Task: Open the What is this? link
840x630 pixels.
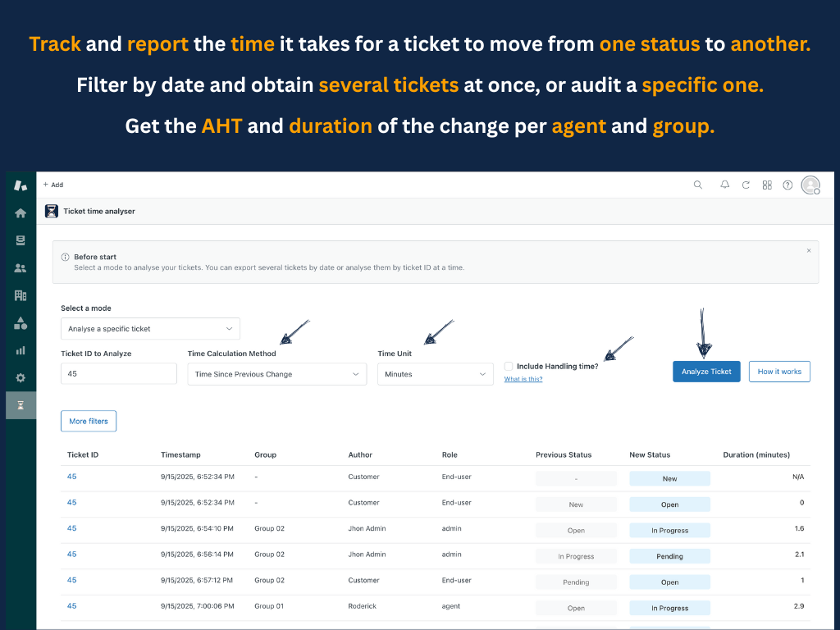Action: 523,379
